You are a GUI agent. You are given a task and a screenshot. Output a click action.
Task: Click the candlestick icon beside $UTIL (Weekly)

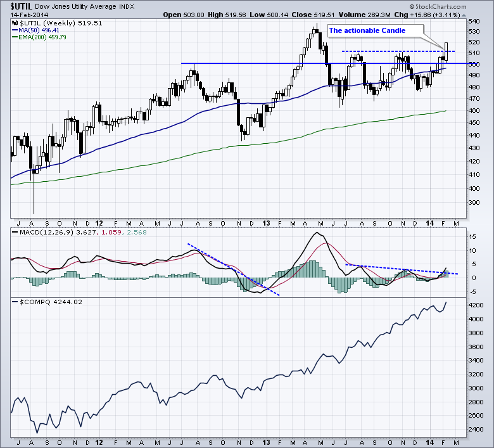pyautogui.click(x=15, y=23)
